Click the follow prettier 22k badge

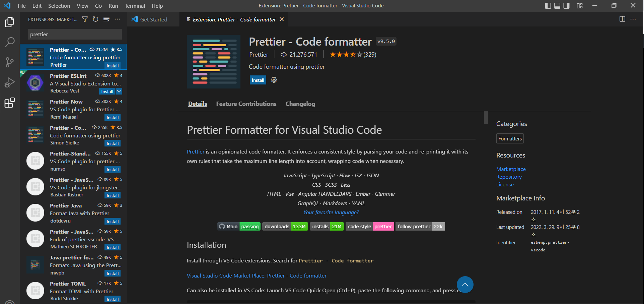tap(420, 227)
